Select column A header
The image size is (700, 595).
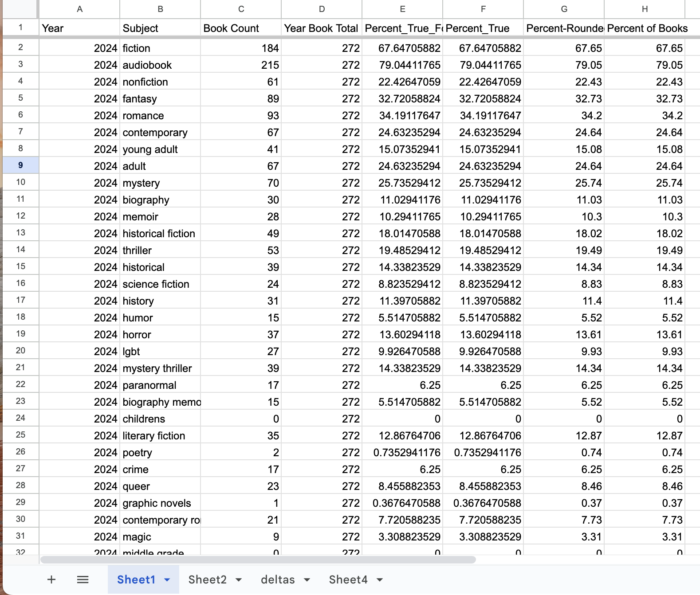(x=79, y=9)
